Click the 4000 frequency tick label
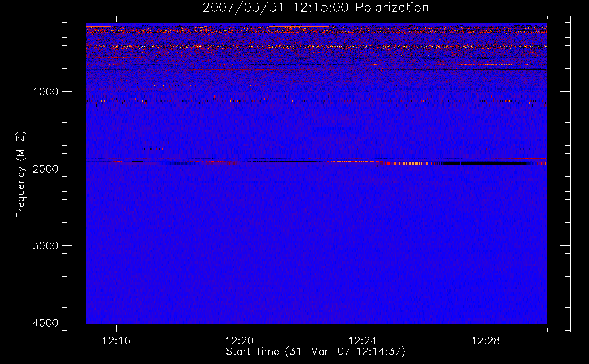589x364 pixels. 46,323
